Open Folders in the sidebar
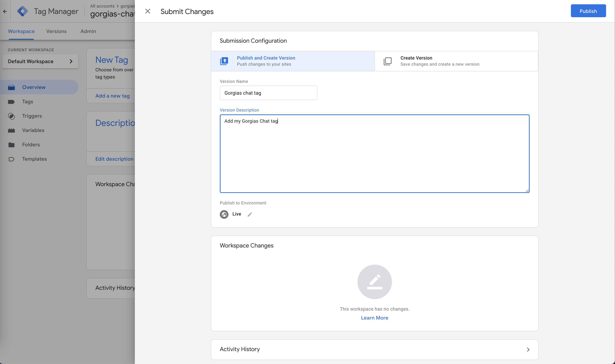Viewport: 615px width, 364px height. tap(39, 145)
